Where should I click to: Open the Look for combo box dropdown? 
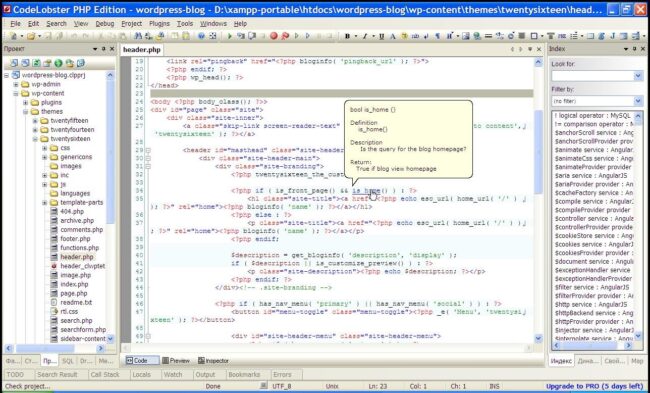638,76
